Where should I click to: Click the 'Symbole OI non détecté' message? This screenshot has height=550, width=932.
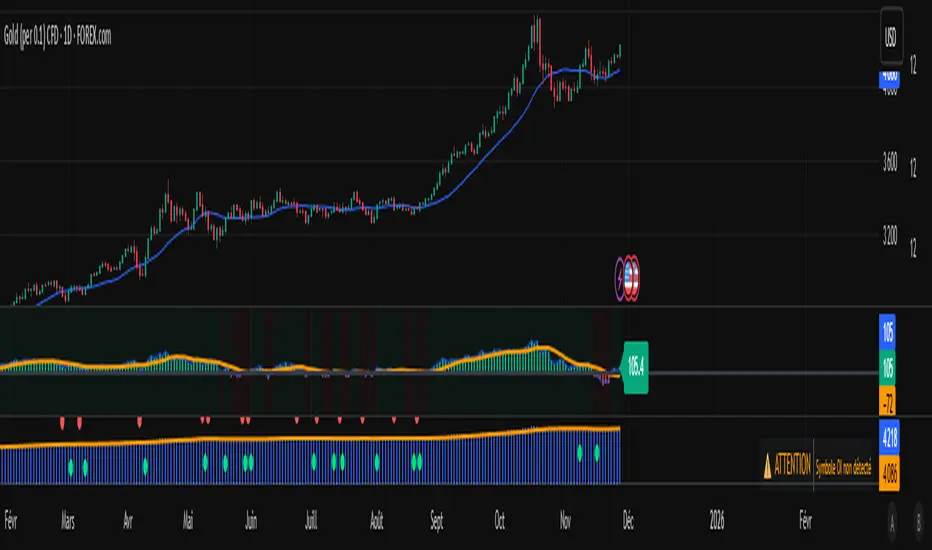(x=843, y=467)
